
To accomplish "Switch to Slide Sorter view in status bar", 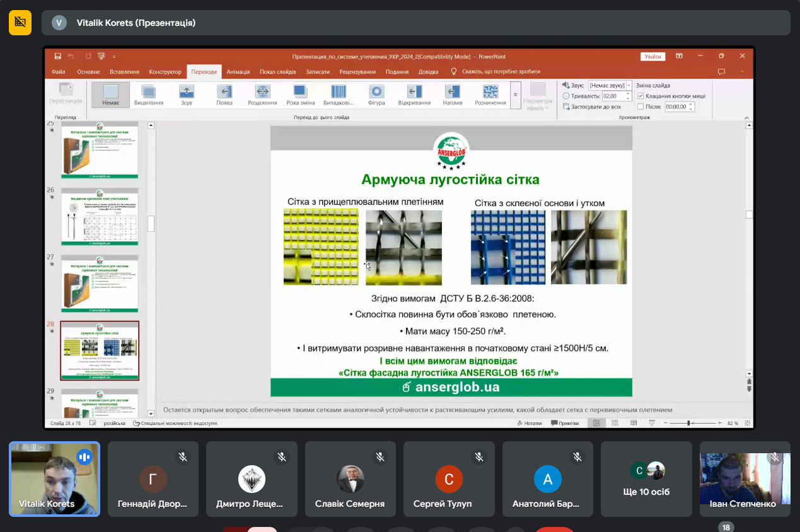I will (x=613, y=423).
